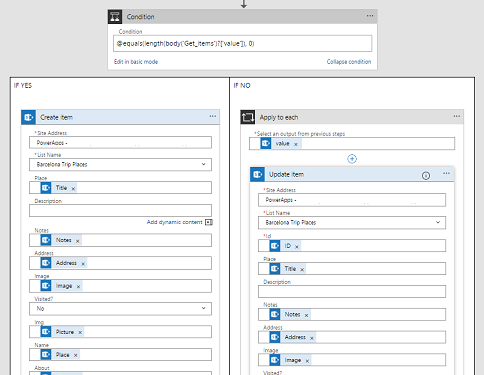
Task: Click the empty Description field in Create item
Action: [120, 211]
